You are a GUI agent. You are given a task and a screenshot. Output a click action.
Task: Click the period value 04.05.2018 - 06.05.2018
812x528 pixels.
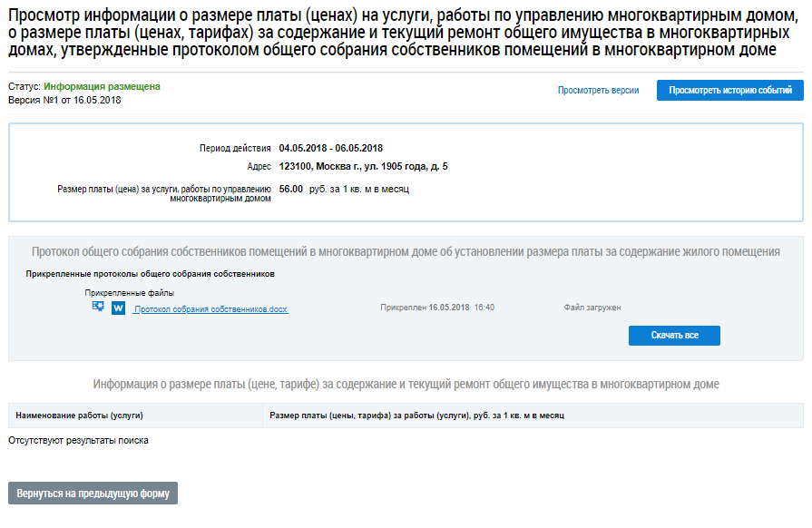tap(331, 148)
